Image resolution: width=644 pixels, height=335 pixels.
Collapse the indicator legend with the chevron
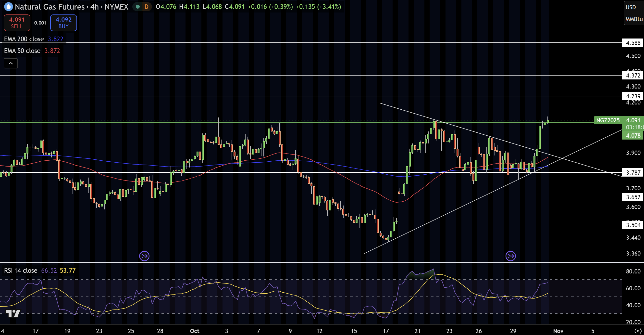click(11, 63)
